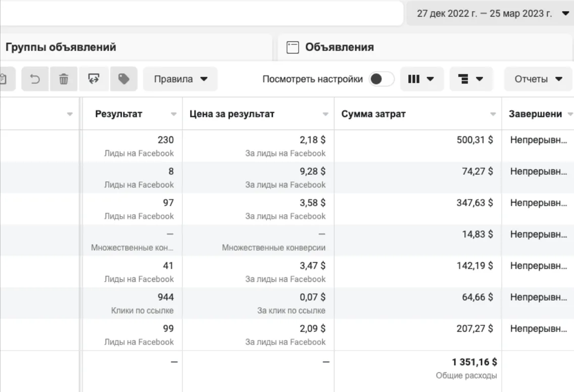
Task: Click cost per result 2,18 $
Action: coord(312,140)
